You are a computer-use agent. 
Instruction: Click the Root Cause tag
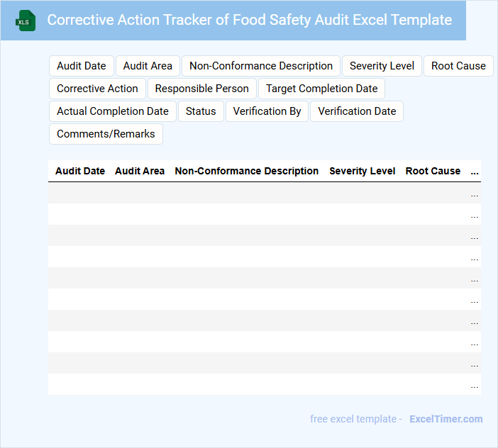click(x=458, y=66)
